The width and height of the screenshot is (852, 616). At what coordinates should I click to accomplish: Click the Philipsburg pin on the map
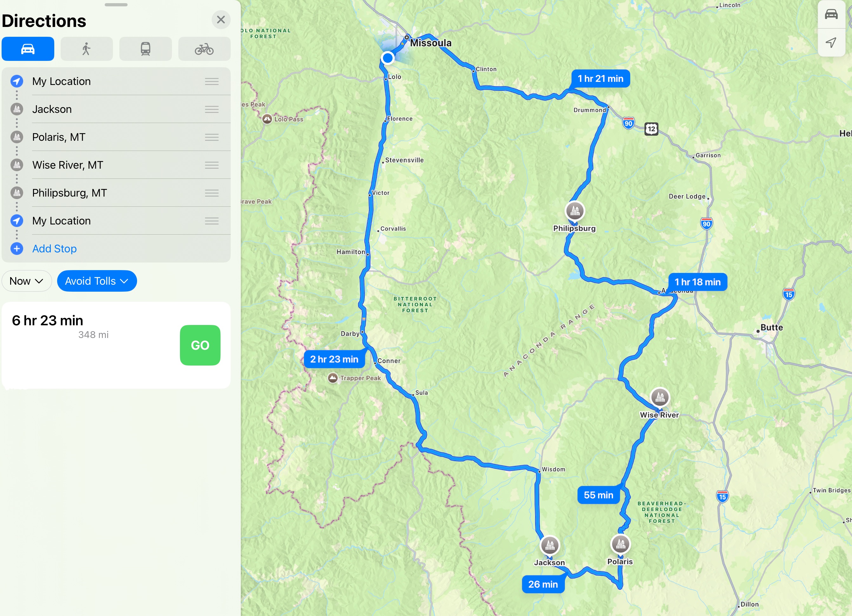pos(575,211)
